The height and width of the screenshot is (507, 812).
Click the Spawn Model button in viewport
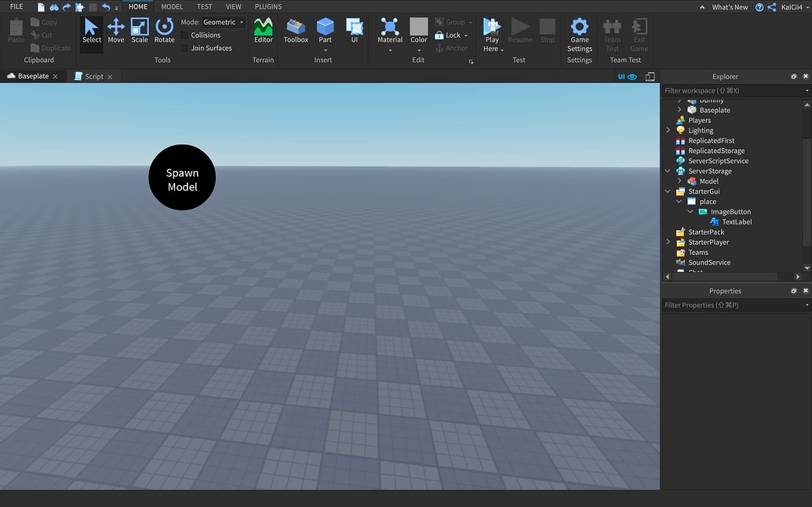[x=182, y=178]
